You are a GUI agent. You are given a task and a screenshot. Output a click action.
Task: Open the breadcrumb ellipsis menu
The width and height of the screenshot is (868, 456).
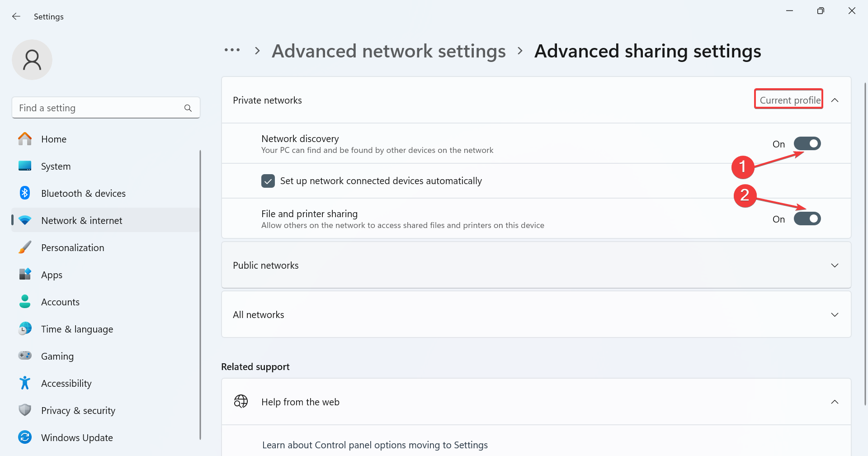point(232,50)
